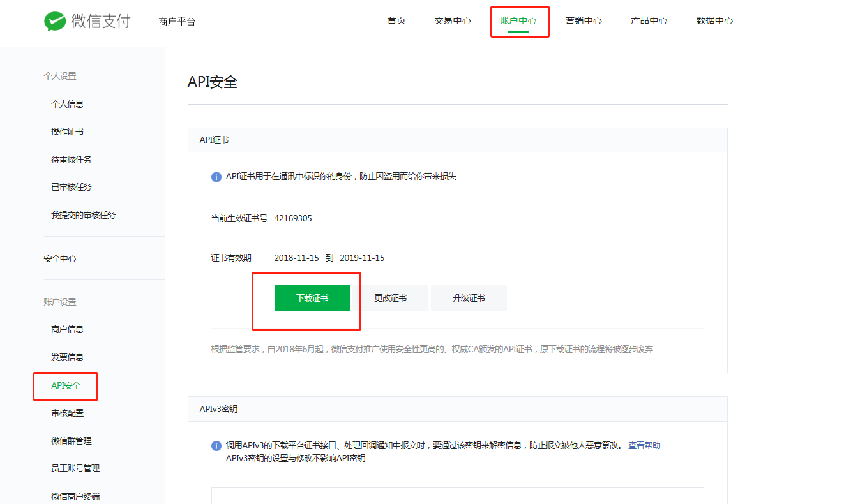
Task: Select 操作证书 in the sidebar
Action: (x=68, y=131)
